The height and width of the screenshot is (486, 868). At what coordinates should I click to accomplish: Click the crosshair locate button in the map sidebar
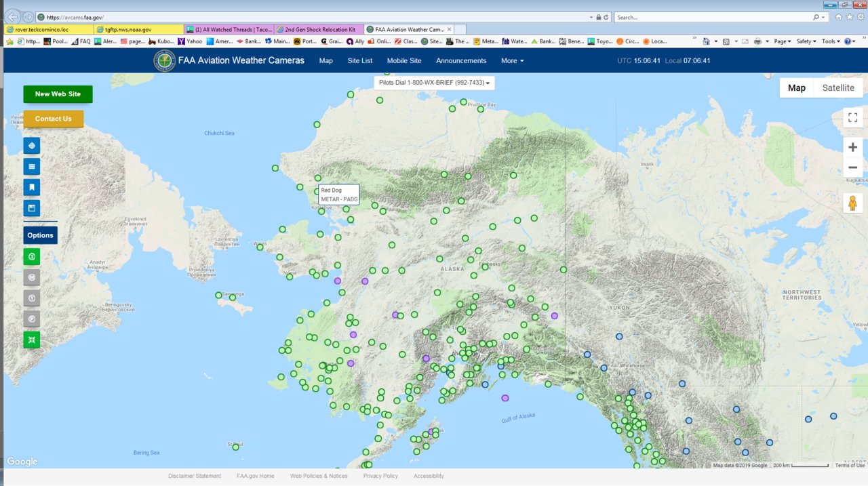32,146
